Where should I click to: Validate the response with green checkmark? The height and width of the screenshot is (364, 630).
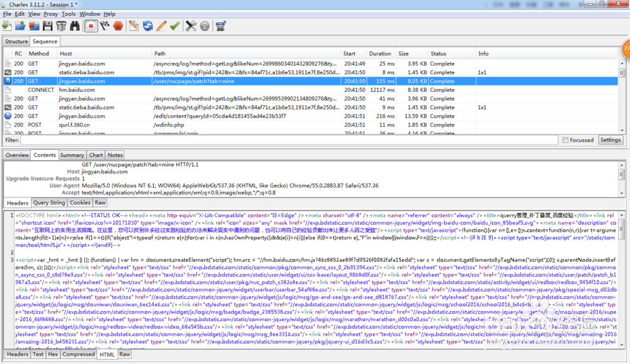(175, 26)
